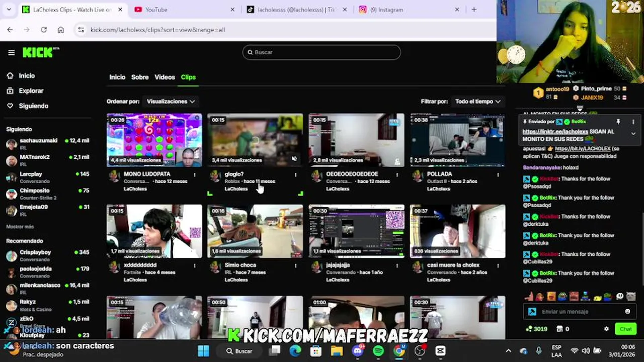This screenshot has height=362, width=644.
Task: Play the MONO LUDOPATA clip thumbnail
Action: coord(154,140)
